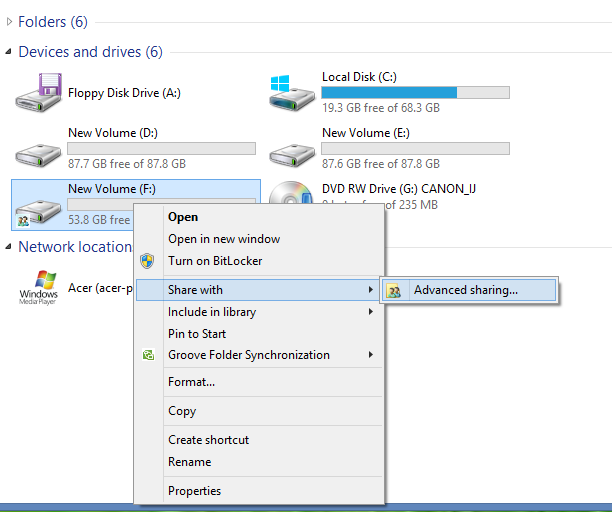Collapse the Network locations group
The height and width of the screenshot is (512, 612).
click(8, 247)
